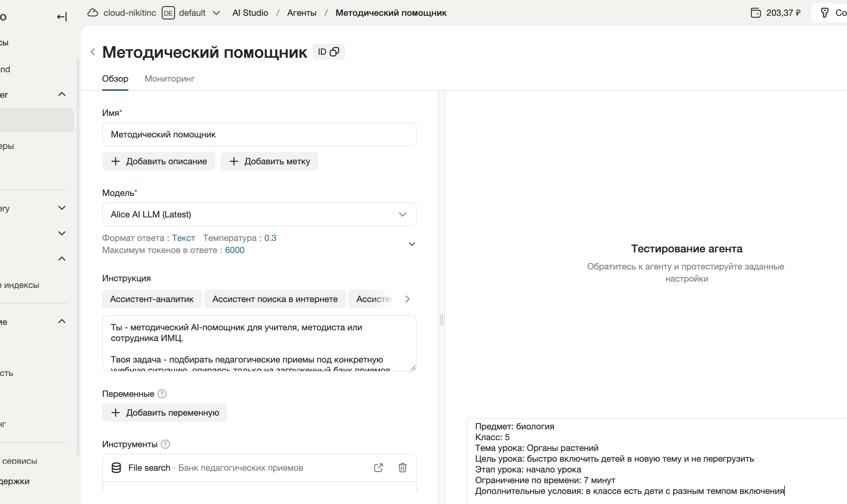Click temperature value 0.3
This screenshot has height=504, width=847.
point(271,238)
